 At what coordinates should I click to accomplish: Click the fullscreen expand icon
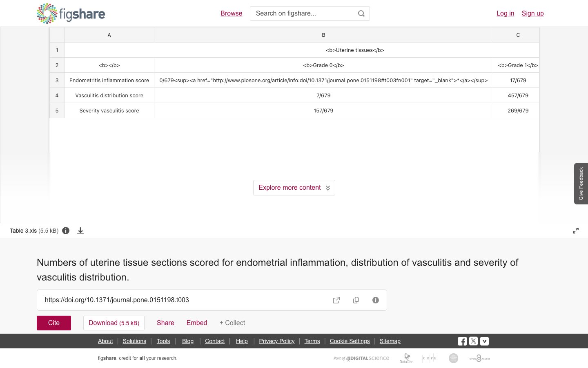point(576,231)
